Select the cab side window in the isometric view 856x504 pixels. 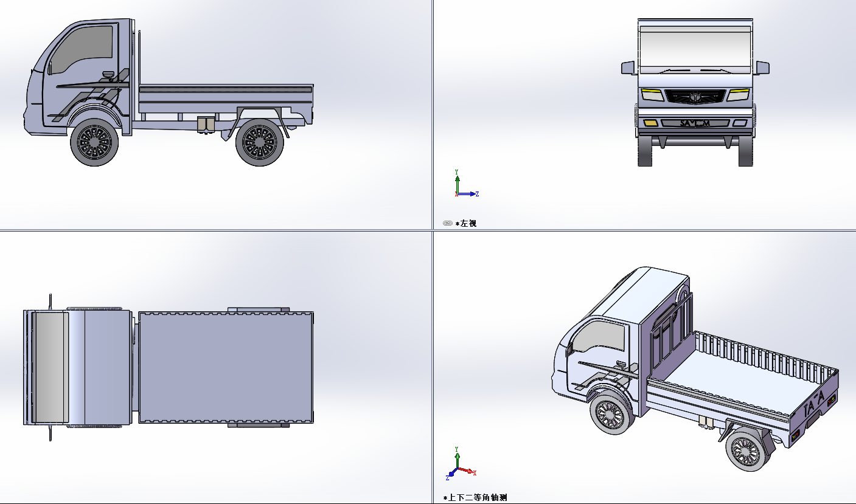[x=599, y=337]
